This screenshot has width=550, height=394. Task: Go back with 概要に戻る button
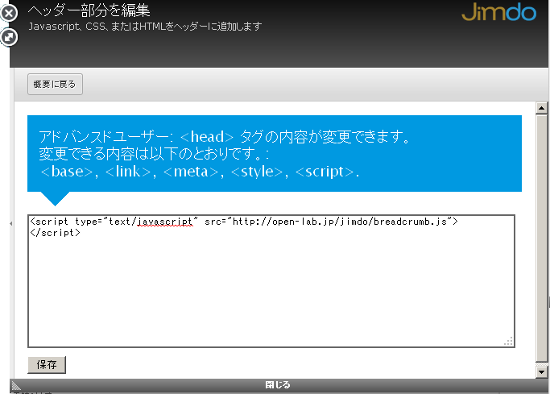click(x=55, y=84)
